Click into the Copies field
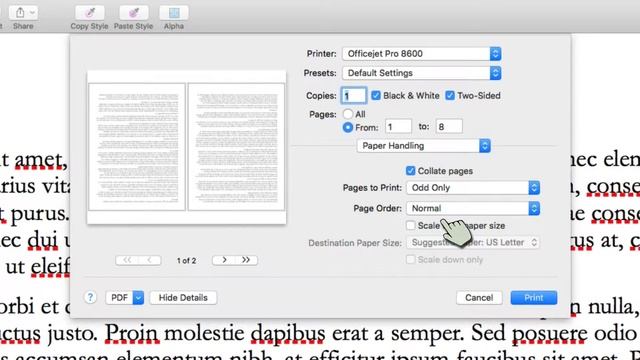Image resolution: width=640 pixels, height=360 pixels. coord(353,96)
